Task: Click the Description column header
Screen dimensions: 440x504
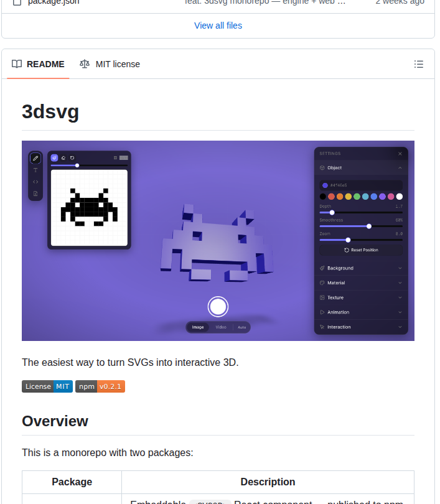Action: coord(268,482)
